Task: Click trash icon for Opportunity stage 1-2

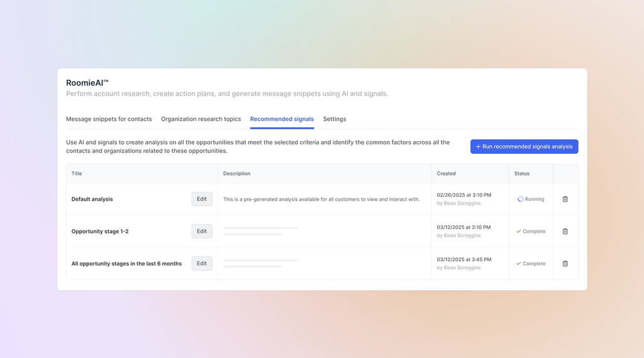Action: pos(565,232)
